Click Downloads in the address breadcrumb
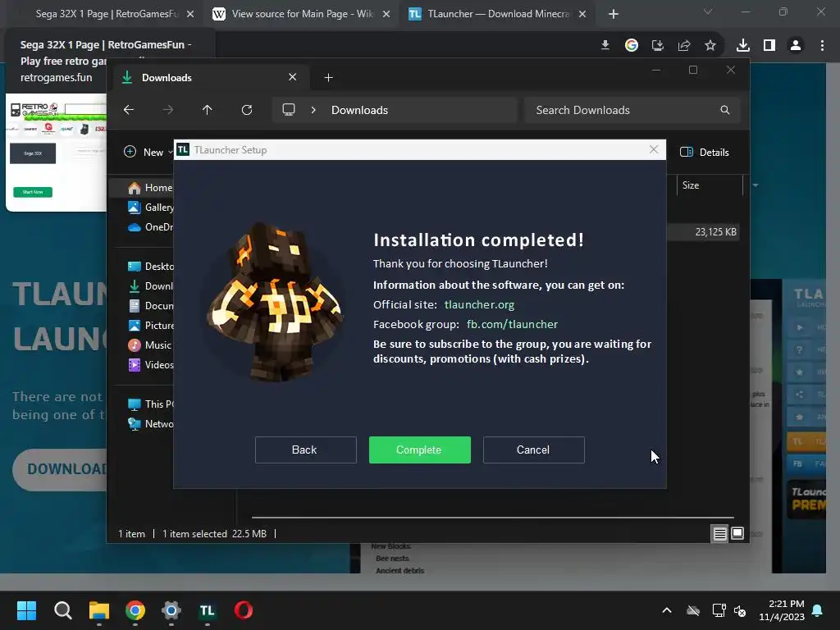This screenshot has height=630, width=840. point(359,110)
